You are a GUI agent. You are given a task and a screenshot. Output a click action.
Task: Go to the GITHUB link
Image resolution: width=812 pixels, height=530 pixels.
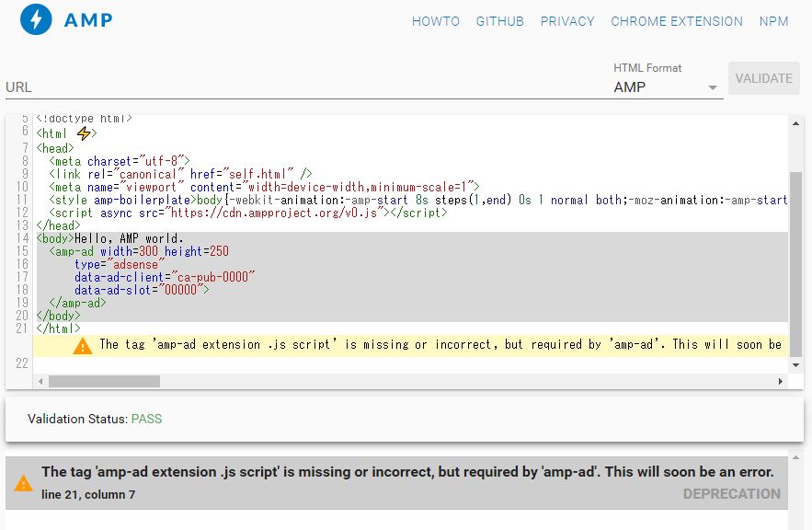click(x=499, y=21)
